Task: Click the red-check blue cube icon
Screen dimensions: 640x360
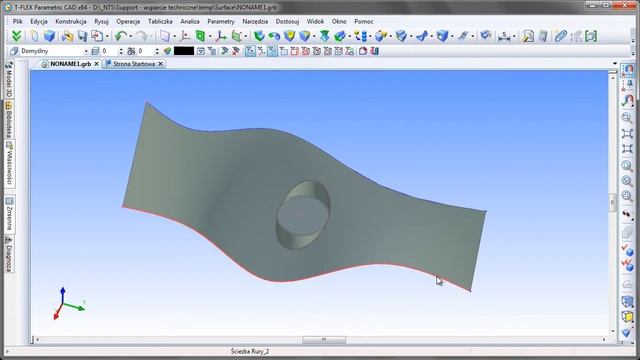Action: coord(627,250)
